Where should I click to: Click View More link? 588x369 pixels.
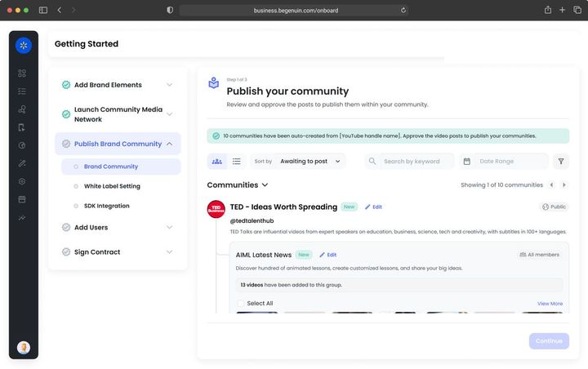pyautogui.click(x=550, y=304)
